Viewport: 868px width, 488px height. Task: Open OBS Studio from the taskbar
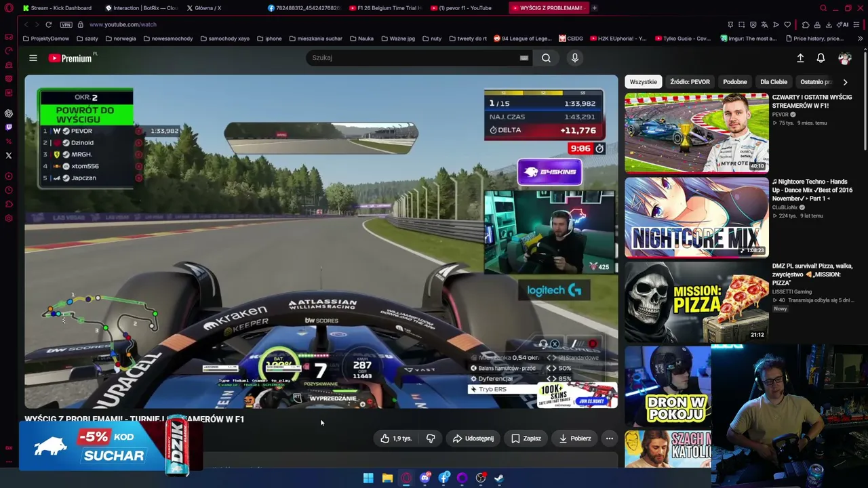(481, 478)
